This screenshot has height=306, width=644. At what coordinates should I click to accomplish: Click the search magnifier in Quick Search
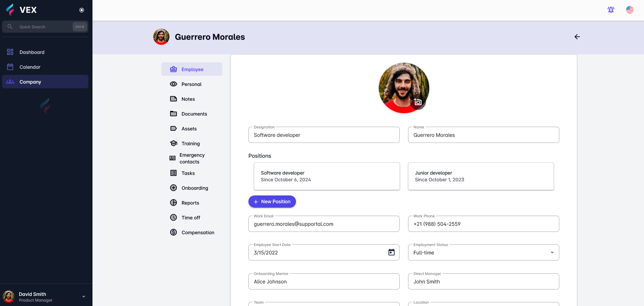[x=10, y=26]
